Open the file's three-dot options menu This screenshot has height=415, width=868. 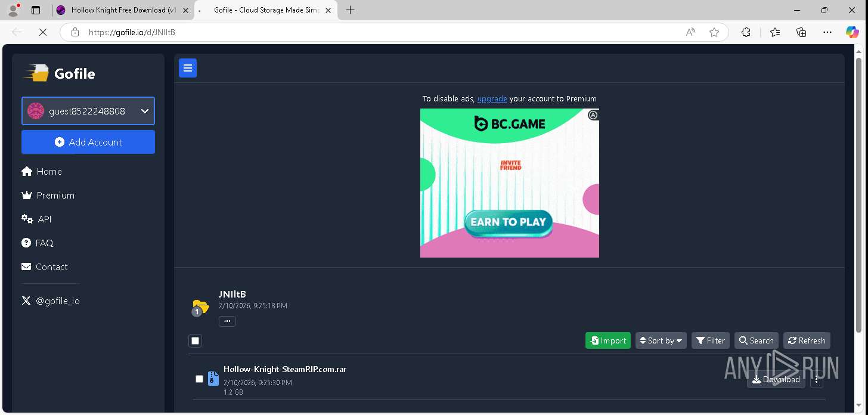[x=817, y=379]
